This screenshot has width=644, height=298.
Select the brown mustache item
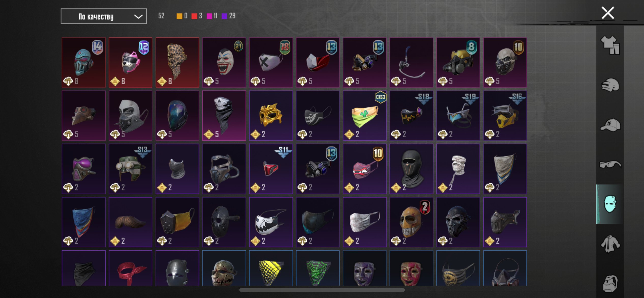[130, 222]
